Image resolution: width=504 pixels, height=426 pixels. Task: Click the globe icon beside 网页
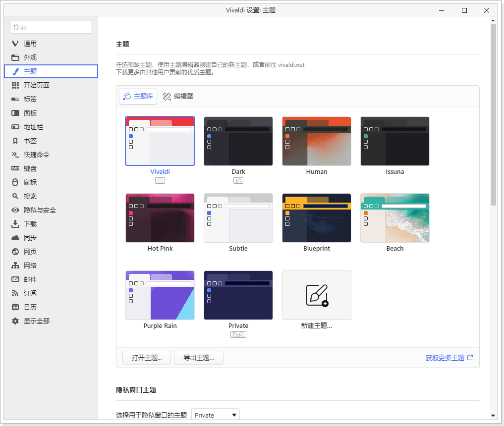click(x=15, y=252)
